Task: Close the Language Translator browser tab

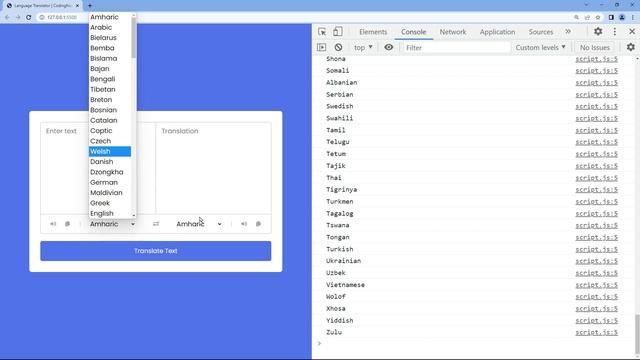Action: pos(77,6)
